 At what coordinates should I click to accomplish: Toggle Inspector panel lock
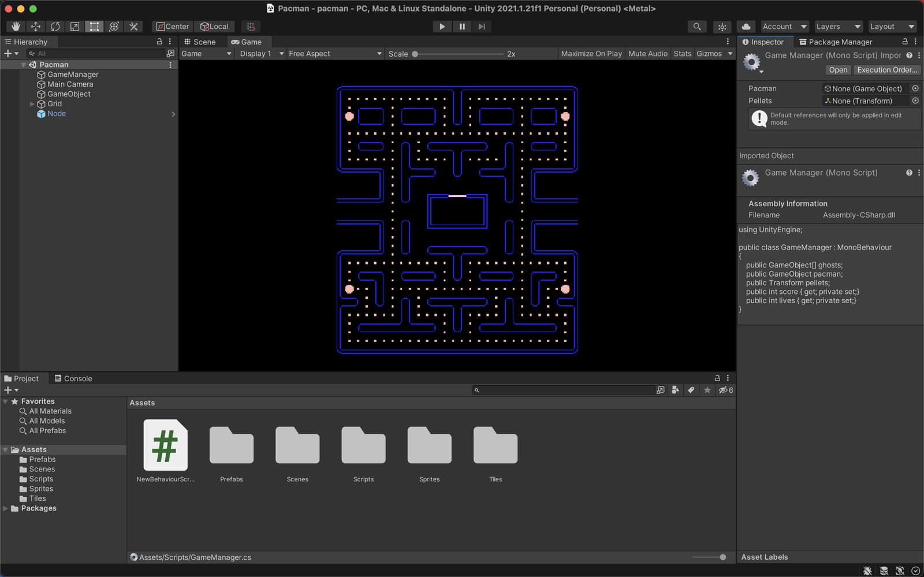[x=905, y=42]
